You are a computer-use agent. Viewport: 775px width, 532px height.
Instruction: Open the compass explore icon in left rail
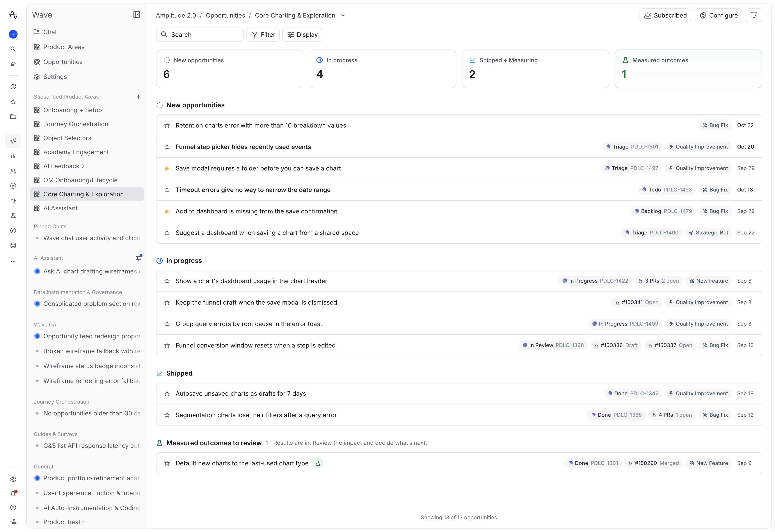[x=13, y=231]
